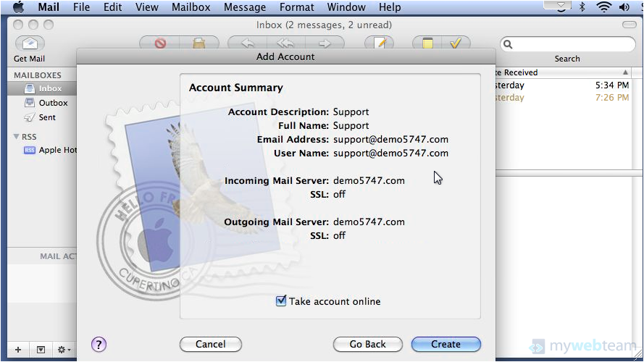
Task: Toggle the mail activity pane button
Action: coord(41,350)
